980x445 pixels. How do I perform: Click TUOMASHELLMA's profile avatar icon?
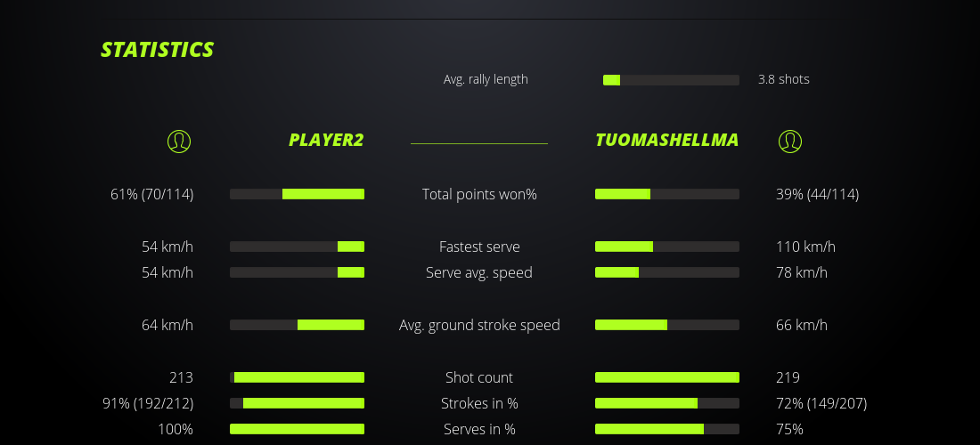coord(790,141)
